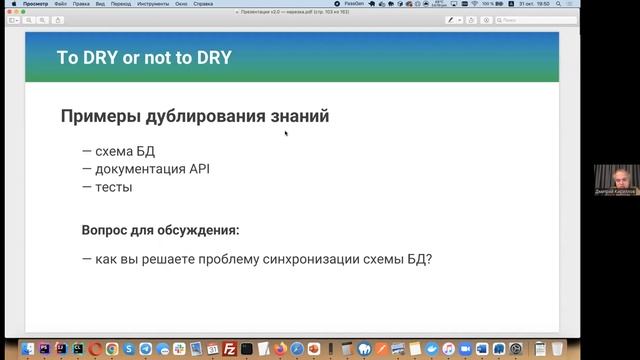Open Calendar from the dock
This screenshot has height=360, width=640.
[213, 349]
